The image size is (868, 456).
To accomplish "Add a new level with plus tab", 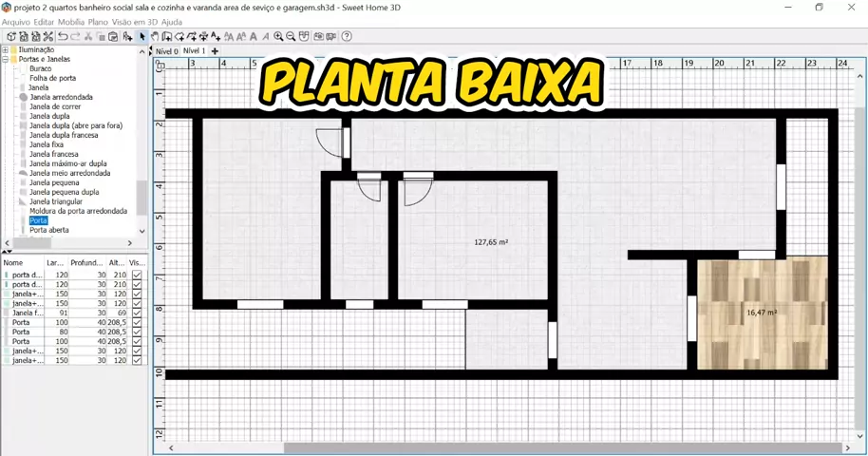I will (x=215, y=50).
